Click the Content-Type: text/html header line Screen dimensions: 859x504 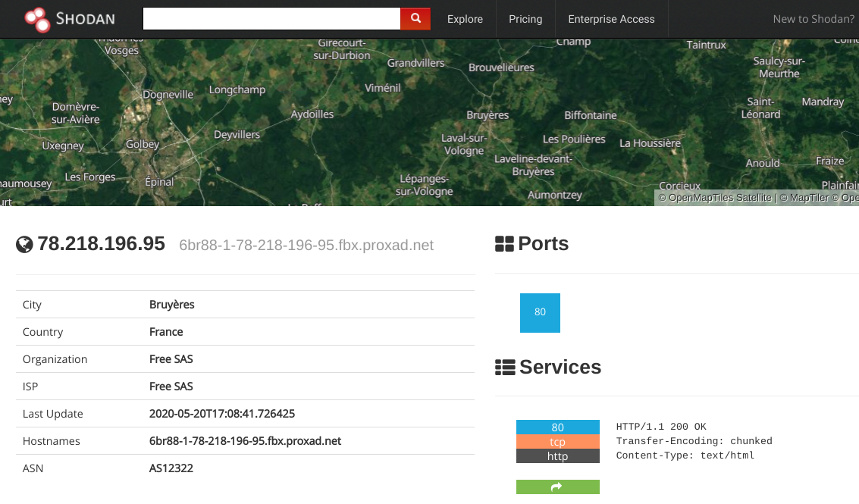685,455
